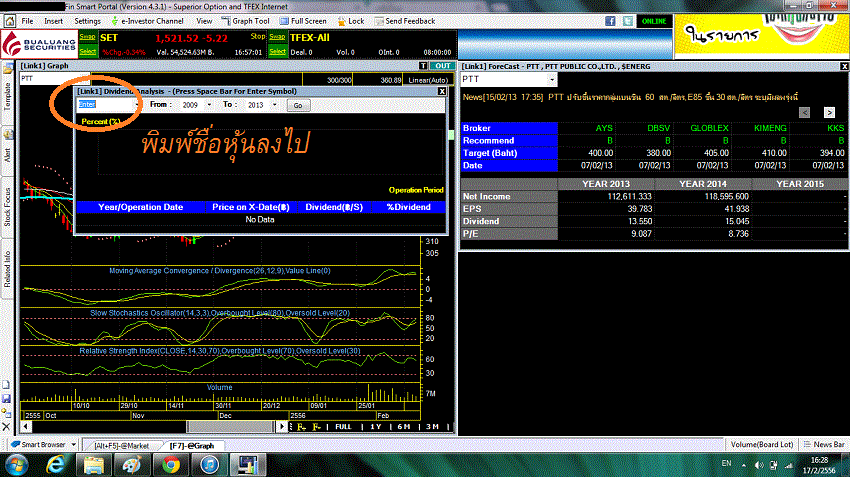
Task: Click the T icon in Graph header
Action: click(x=423, y=66)
